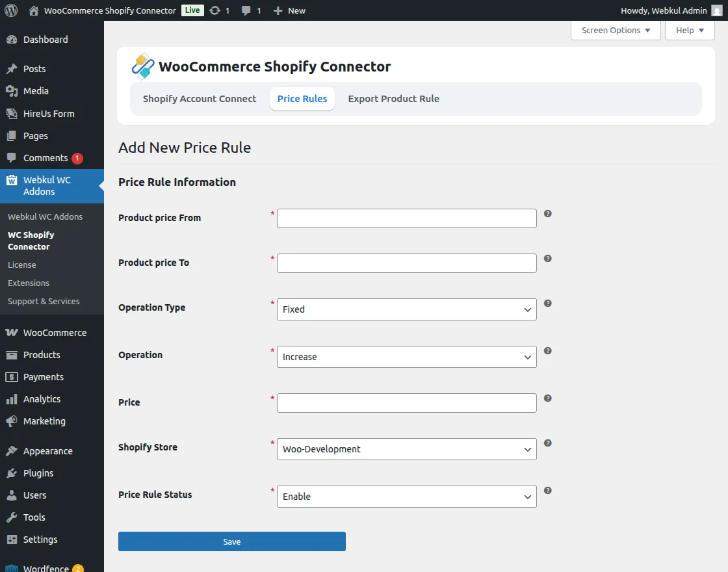Click inside the Product price To field

click(x=406, y=263)
